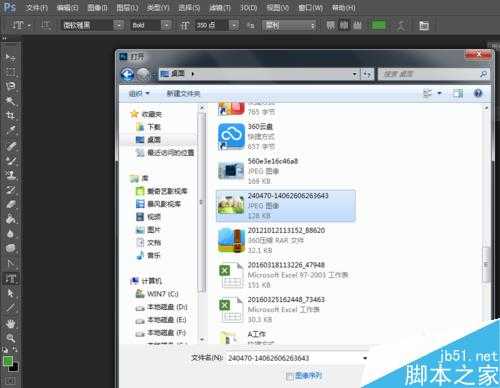Open the 组织 dropdown menu
Viewport: 500px width, 388px height.
pyautogui.click(x=139, y=93)
